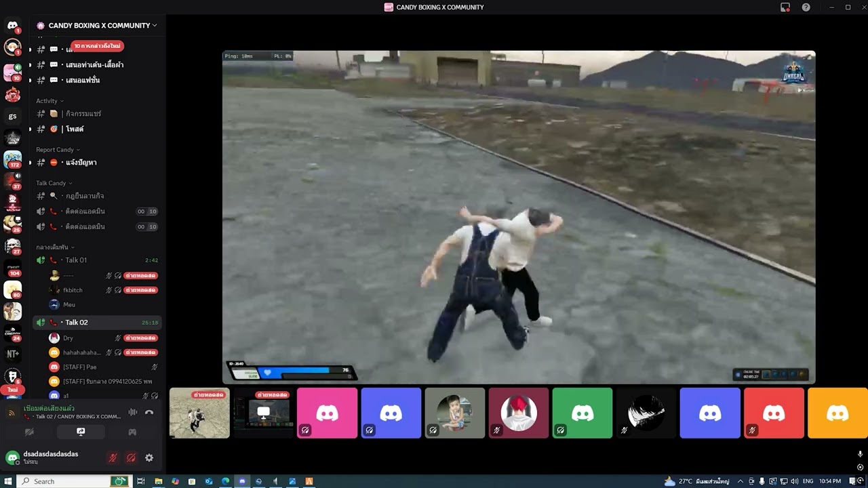The image size is (868, 488).
Task: Select Discord icon on the taskbar
Action: click(242, 481)
